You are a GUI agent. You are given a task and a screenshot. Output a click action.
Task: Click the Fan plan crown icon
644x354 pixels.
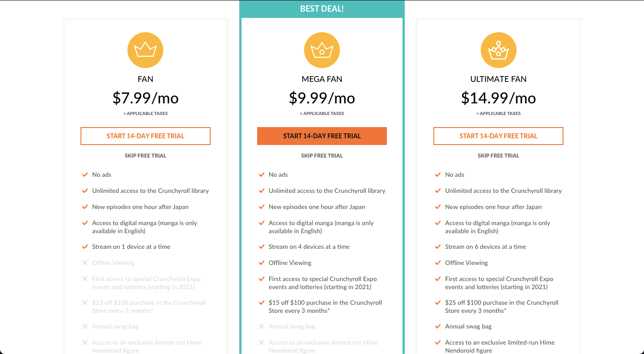pyautogui.click(x=145, y=50)
